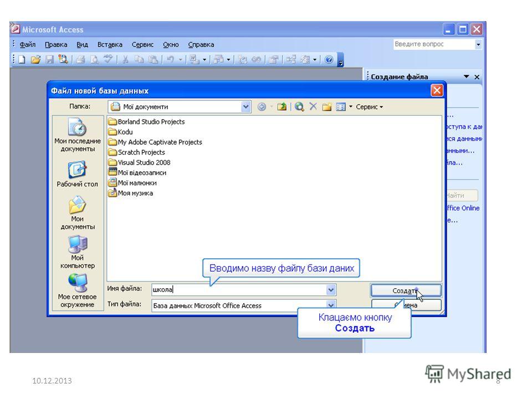Click the Cut scissors icon

pos(126,60)
